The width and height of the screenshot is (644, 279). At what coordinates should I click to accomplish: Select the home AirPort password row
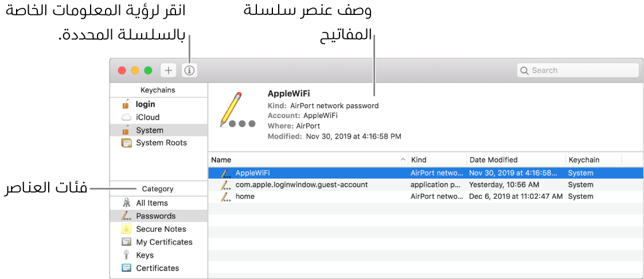point(426,196)
